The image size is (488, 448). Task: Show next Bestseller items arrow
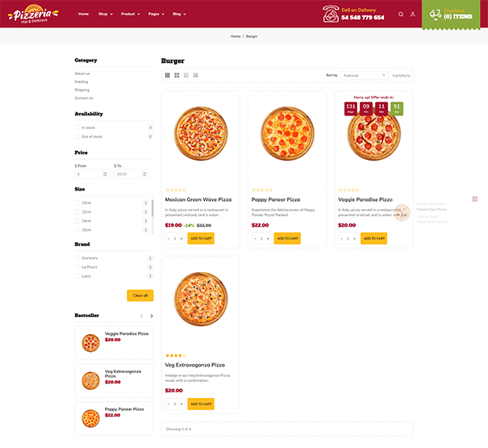pos(152,316)
